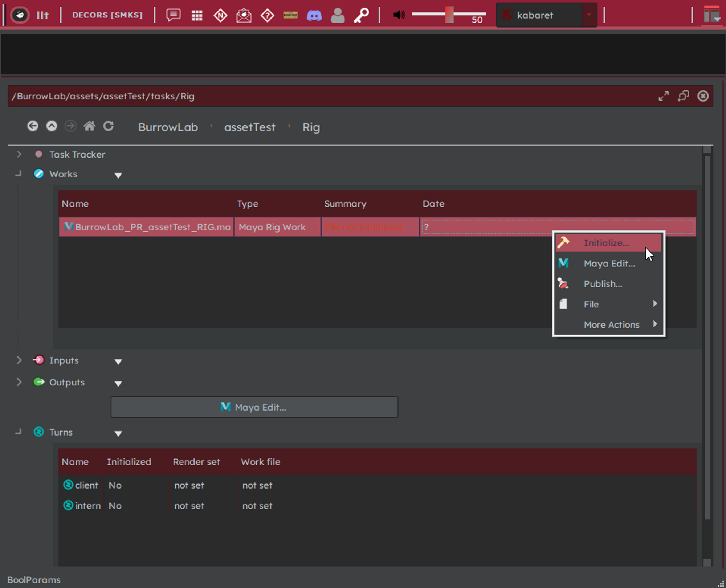Select Maya Edit... in context menu
The height and width of the screenshot is (588, 726).
pyautogui.click(x=608, y=263)
